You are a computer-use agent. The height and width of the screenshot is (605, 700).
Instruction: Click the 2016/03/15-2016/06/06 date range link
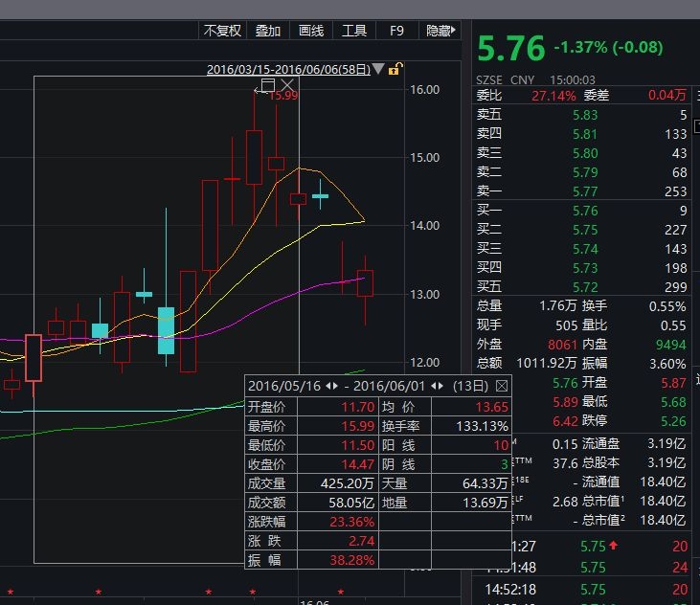click(288, 69)
